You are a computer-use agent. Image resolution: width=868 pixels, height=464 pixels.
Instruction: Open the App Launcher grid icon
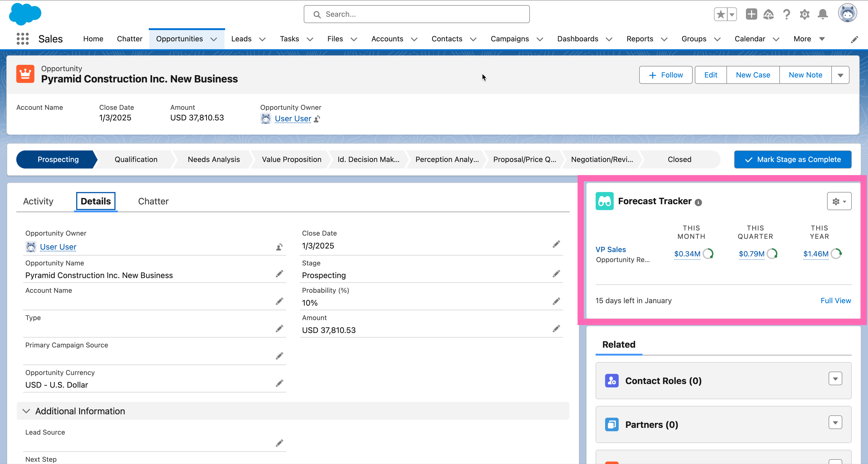[23, 39]
